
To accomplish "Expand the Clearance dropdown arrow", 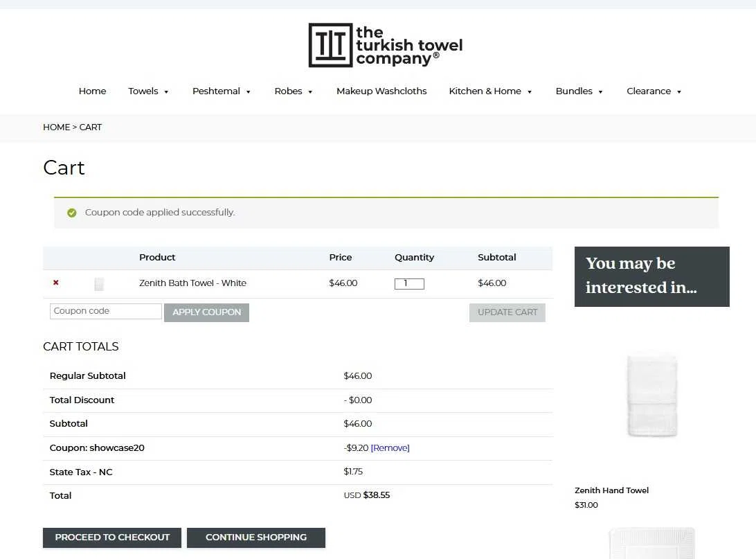I will click(x=679, y=91).
